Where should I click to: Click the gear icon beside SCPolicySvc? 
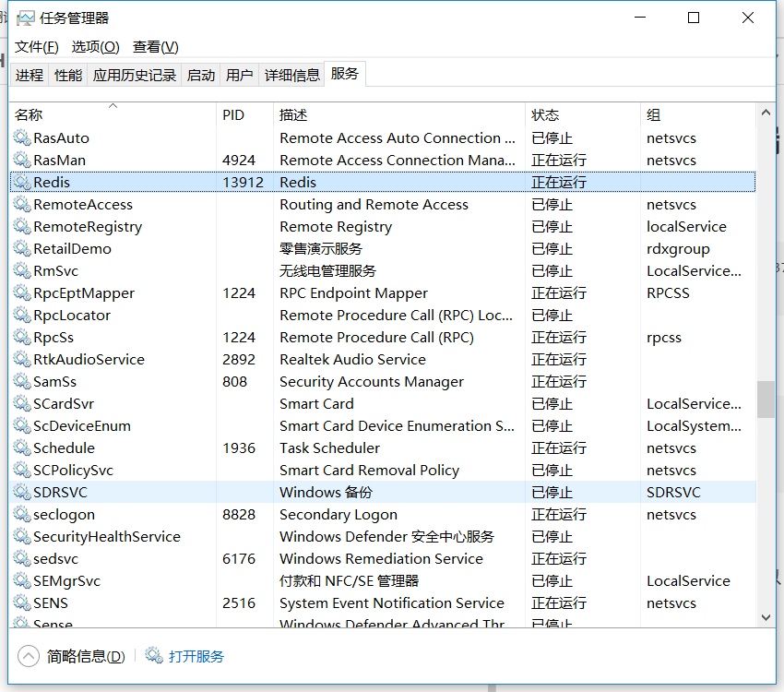coord(22,470)
